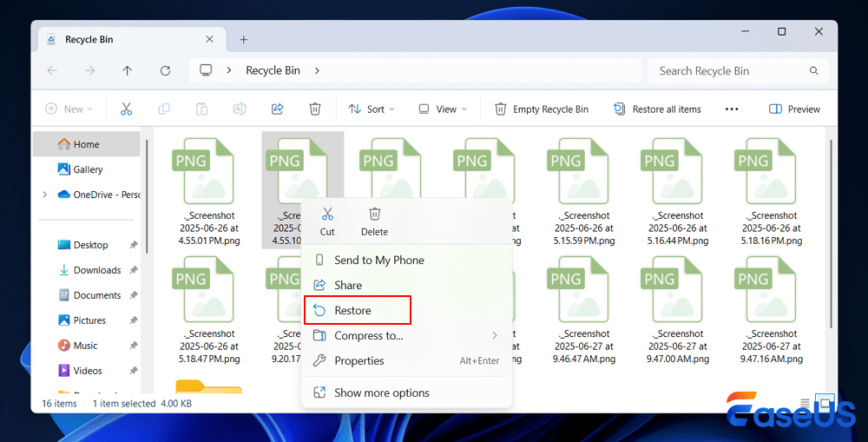The image size is (868, 442).
Task: Select screenshot 5.18.47 PM.png file
Action: (208, 308)
